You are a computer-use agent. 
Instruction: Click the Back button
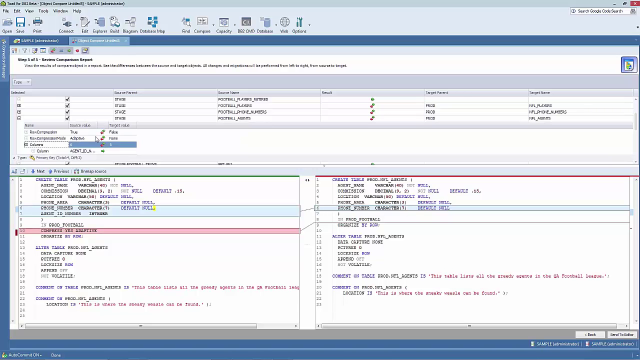click(x=590, y=335)
